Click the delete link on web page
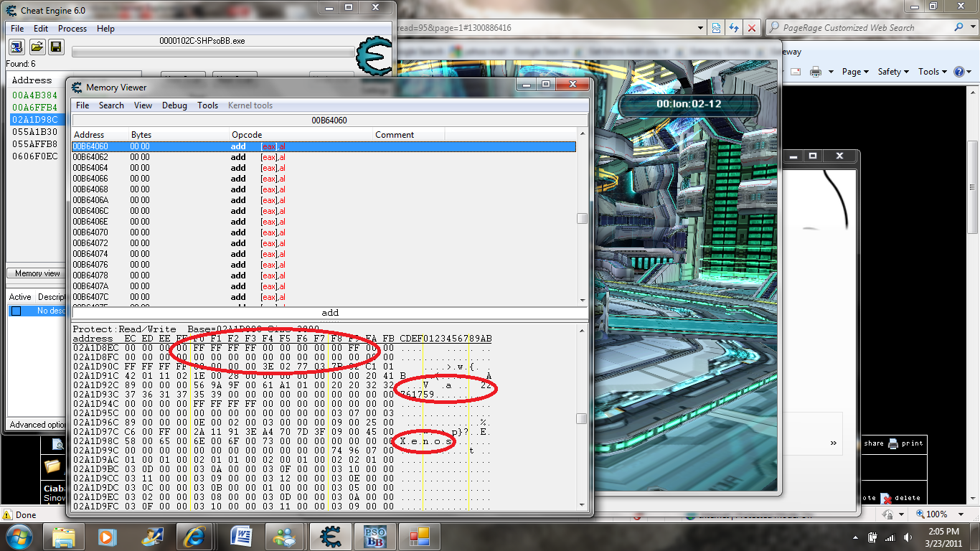 pos(901,498)
